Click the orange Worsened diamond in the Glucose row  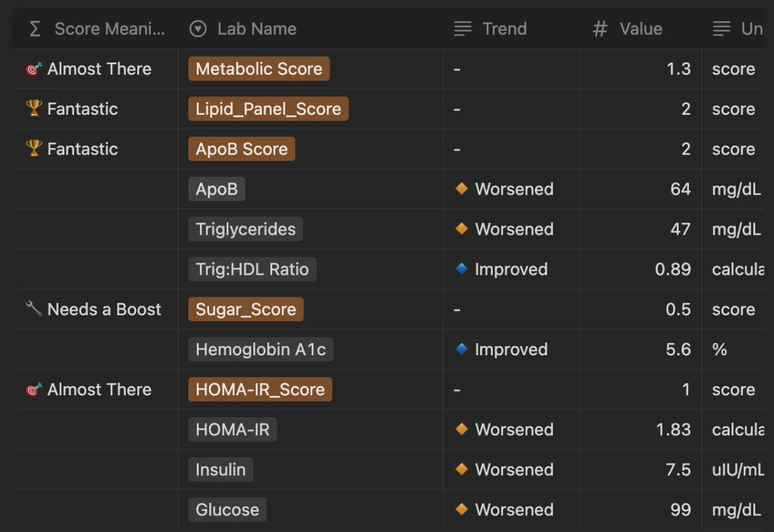point(461,509)
